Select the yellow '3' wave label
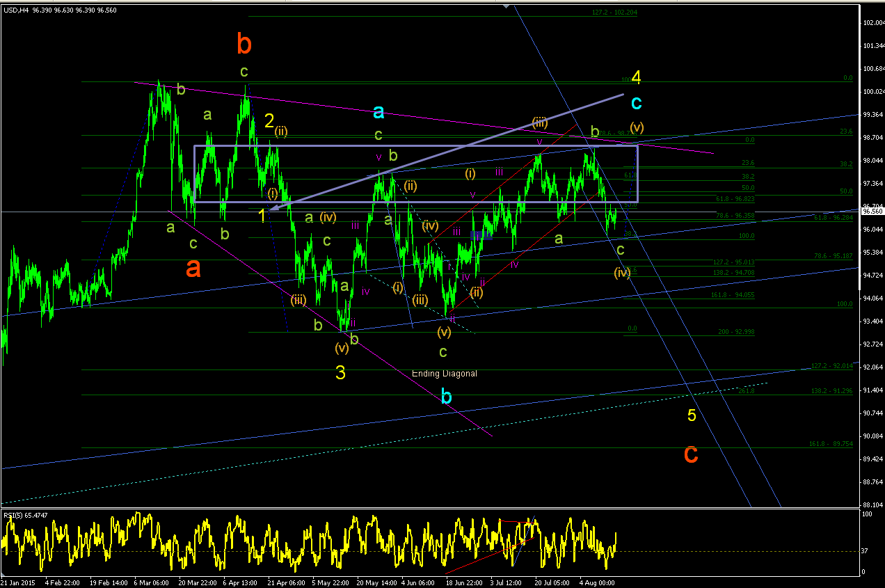The image size is (885, 588). click(340, 373)
